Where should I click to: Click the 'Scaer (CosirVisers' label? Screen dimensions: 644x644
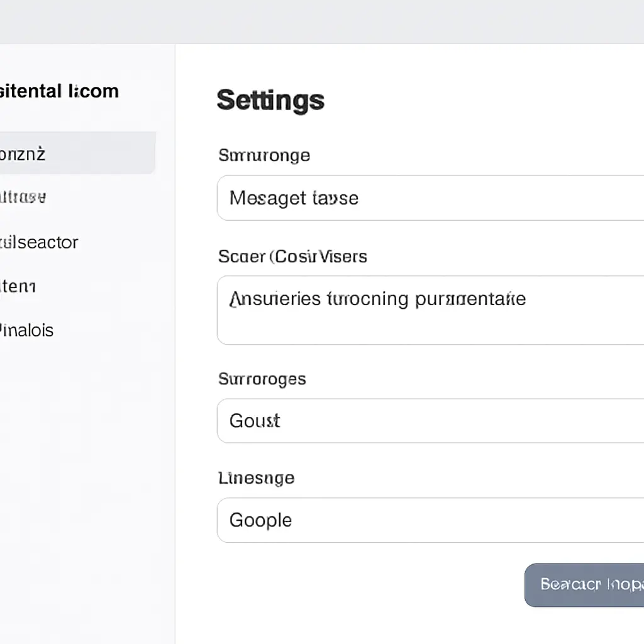coord(292,257)
